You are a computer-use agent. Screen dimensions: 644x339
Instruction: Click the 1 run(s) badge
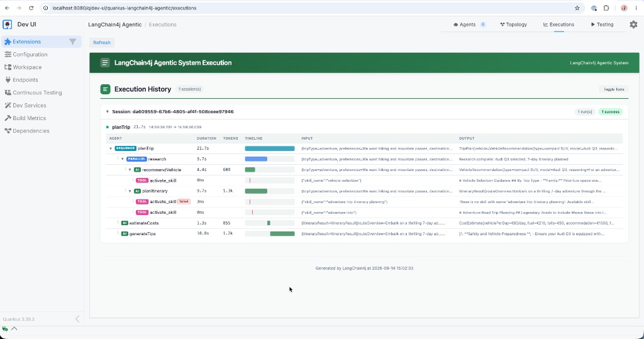[x=584, y=112]
